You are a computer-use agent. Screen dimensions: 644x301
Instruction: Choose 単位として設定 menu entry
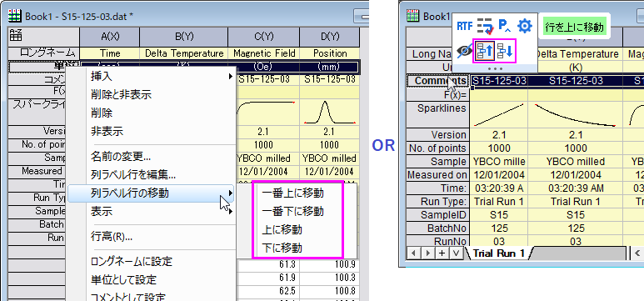pyautogui.click(x=151, y=279)
